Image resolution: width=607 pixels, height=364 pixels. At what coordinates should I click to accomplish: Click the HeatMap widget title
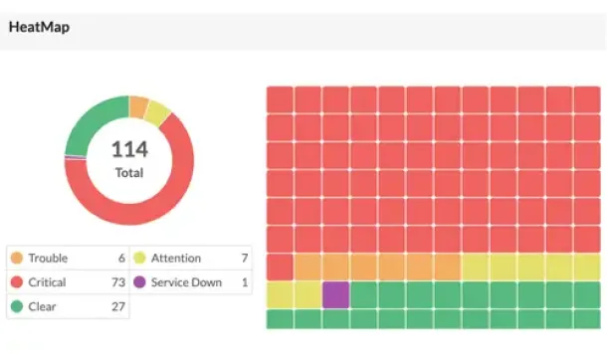point(39,27)
